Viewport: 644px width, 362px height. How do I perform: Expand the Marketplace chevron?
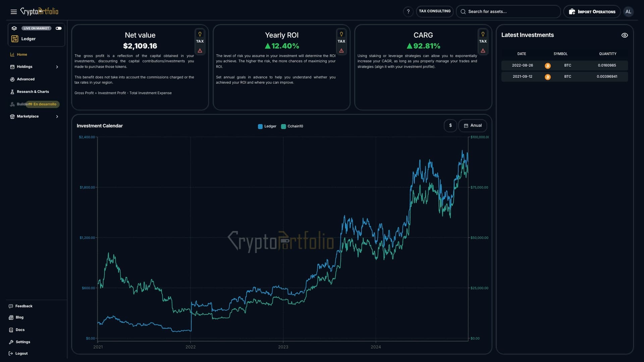point(57,116)
